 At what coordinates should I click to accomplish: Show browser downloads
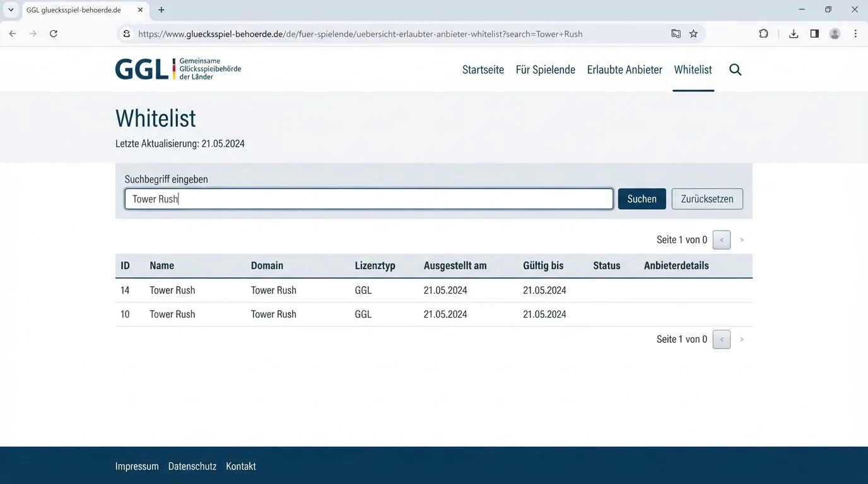(x=794, y=34)
